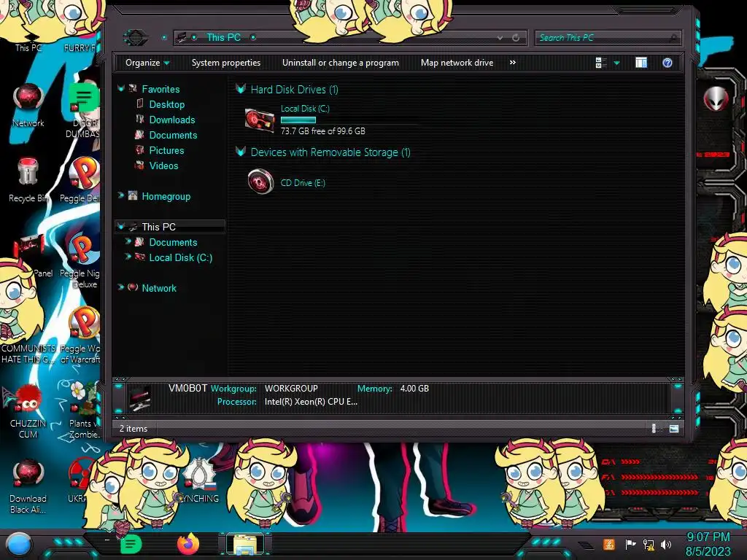
Task: Select Plants vs Zombies desktop icon
Action: [x=83, y=410]
